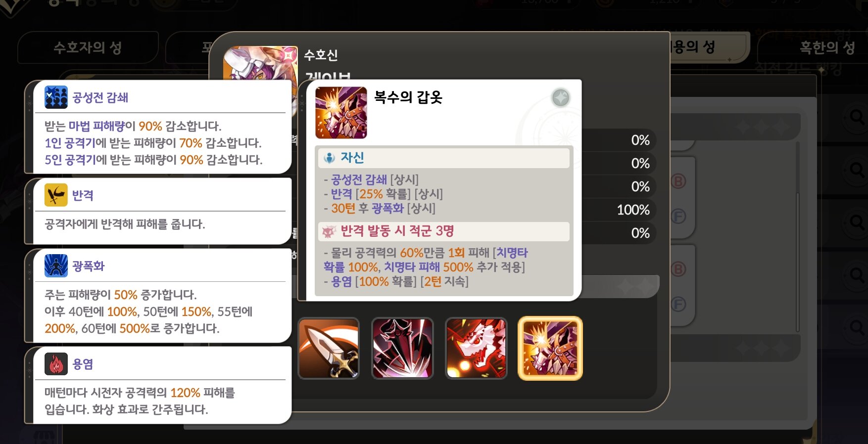Click the 용염 flame effect icon
The height and width of the screenshot is (444, 868).
click(56, 364)
